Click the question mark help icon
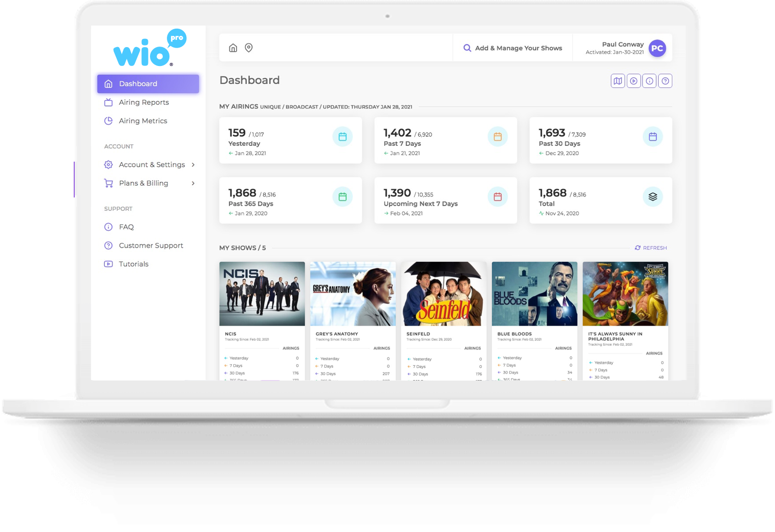Image resolution: width=775 pixels, height=532 pixels. pos(665,80)
